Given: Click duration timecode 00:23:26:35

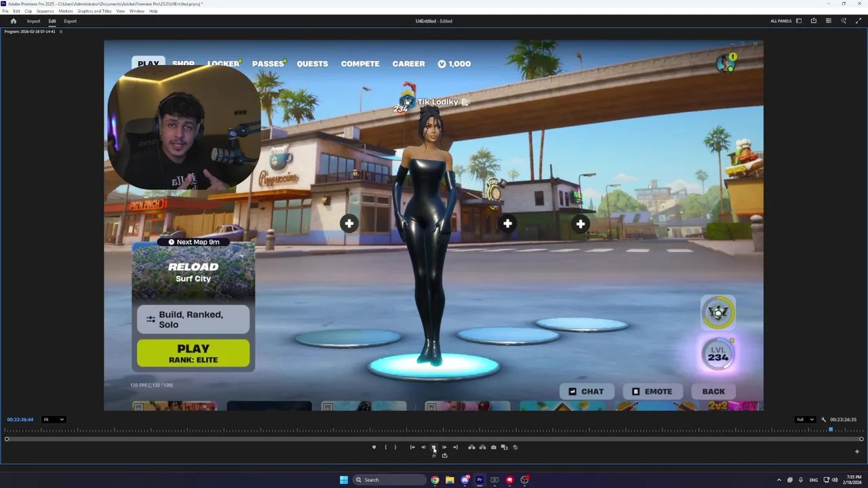Looking at the screenshot, I should click(844, 420).
